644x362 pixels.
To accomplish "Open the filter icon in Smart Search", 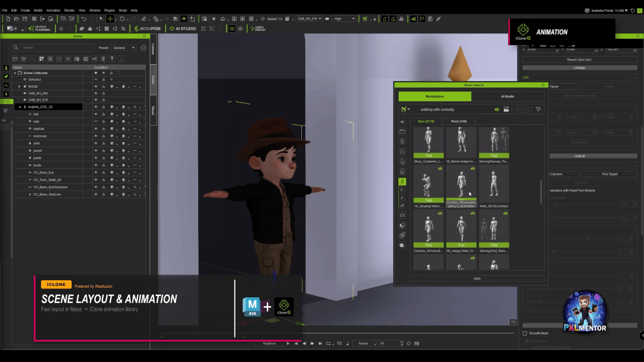I will tap(538, 109).
